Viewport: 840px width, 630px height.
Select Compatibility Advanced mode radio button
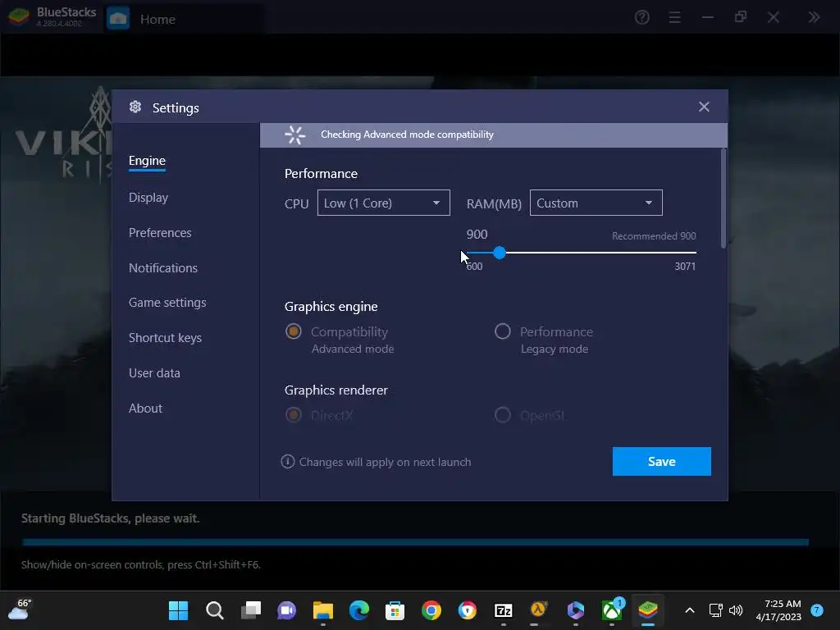pyautogui.click(x=293, y=331)
